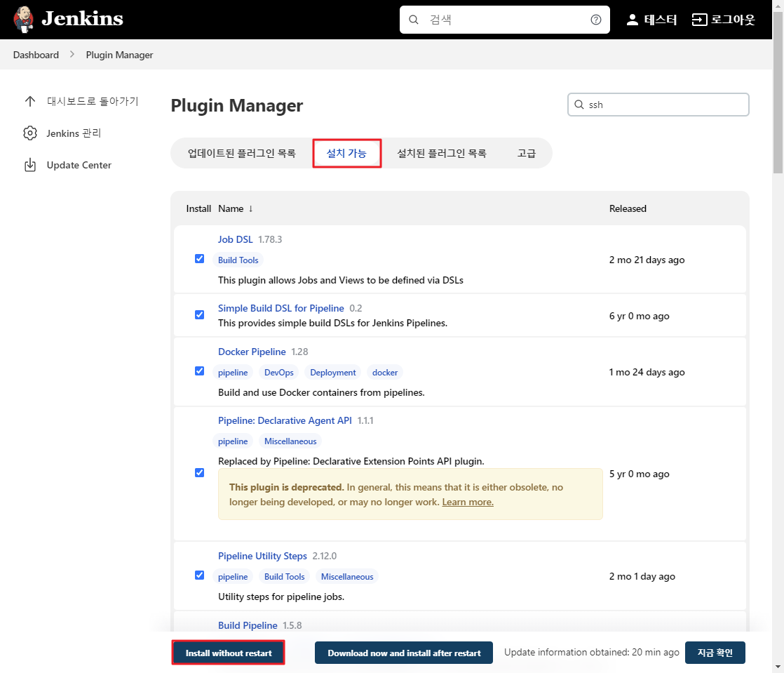This screenshot has height=673, width=784.
Task: Click the up arrow icon for 대시보드로 돌아가기
Action: point(30,101)
